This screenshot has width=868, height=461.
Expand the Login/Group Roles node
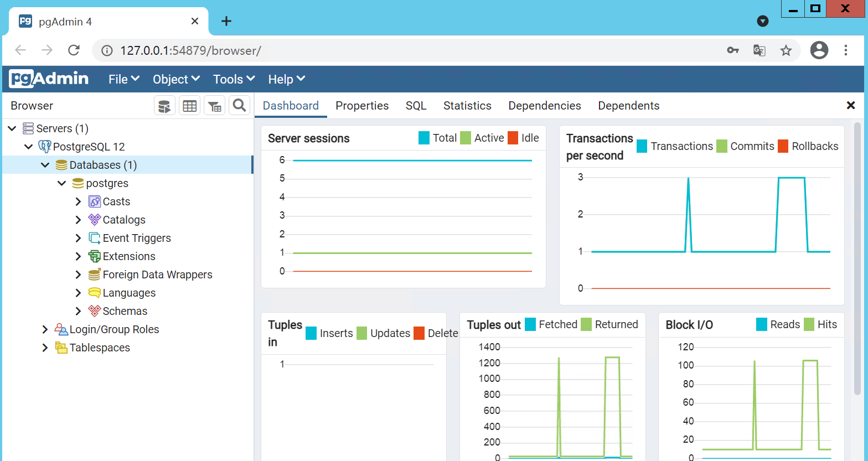[x=45, y=329]
